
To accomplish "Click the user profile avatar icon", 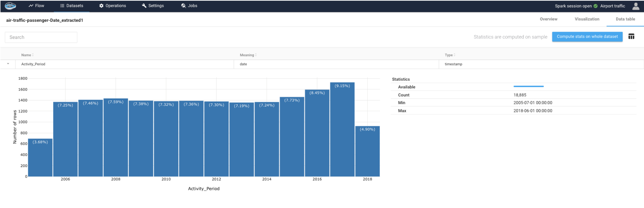I will pos(636,6).
